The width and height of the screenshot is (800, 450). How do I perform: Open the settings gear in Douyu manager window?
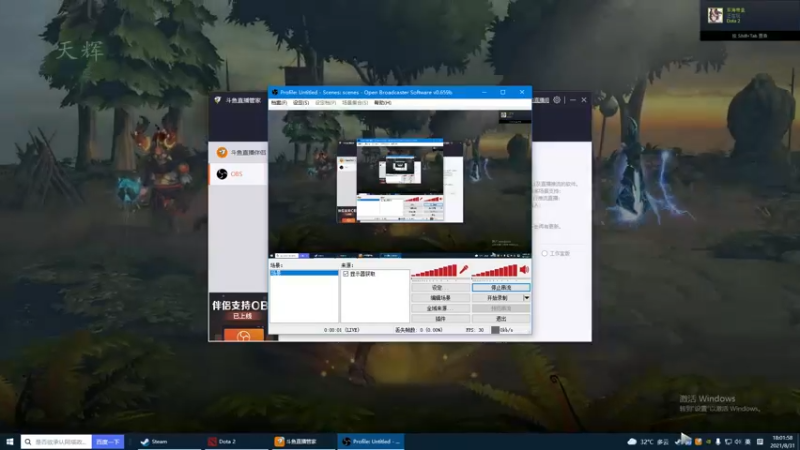[x=557, y=100]
